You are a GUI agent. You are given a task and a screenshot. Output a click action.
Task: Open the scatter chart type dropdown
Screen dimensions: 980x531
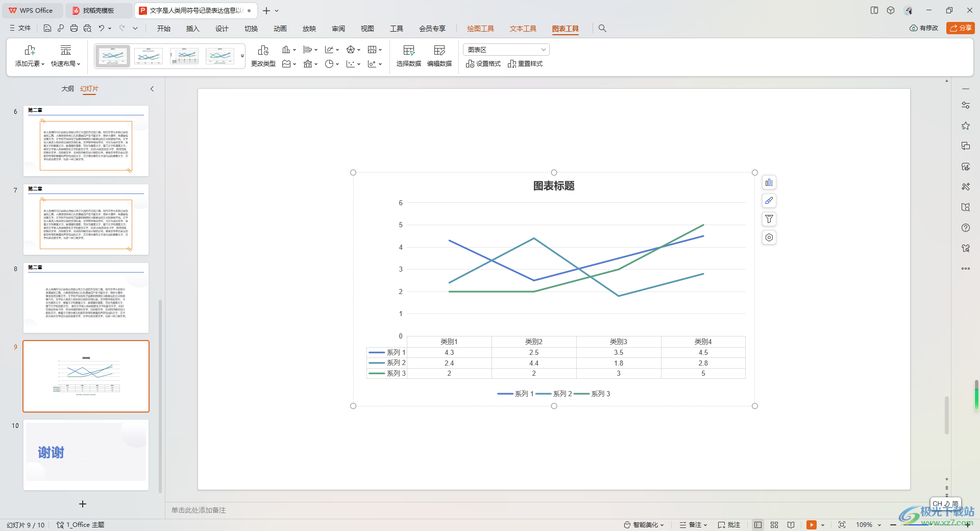point(353,64)
